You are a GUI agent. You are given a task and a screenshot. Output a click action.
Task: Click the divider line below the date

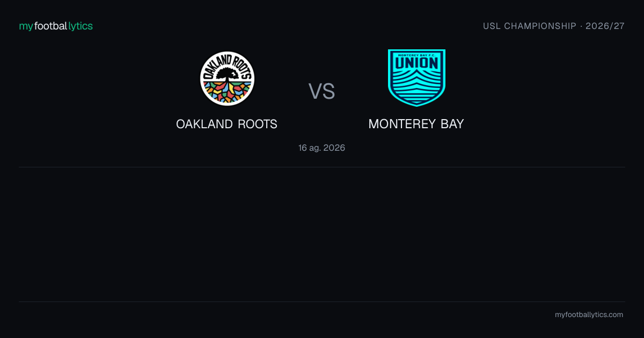point(322,167)
